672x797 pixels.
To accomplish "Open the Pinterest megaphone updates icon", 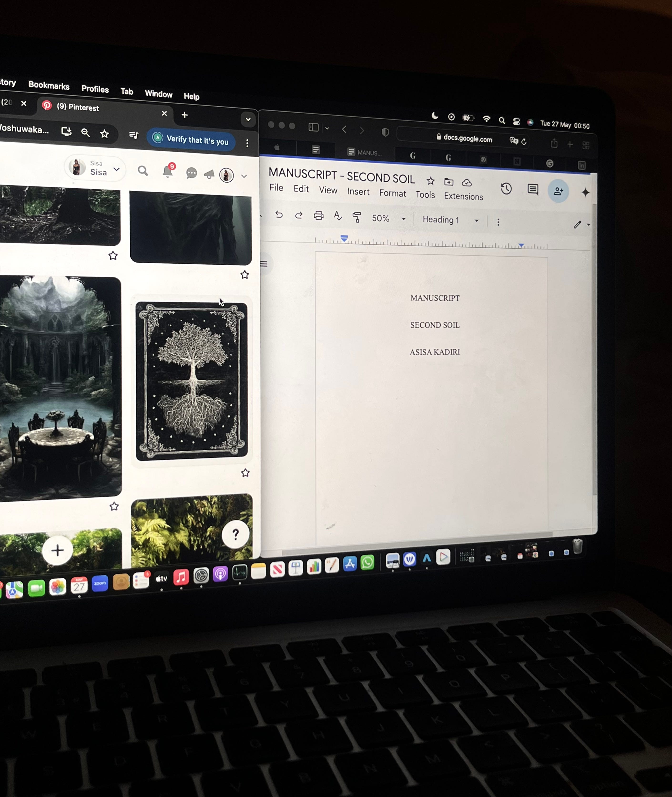I will 209,175.
